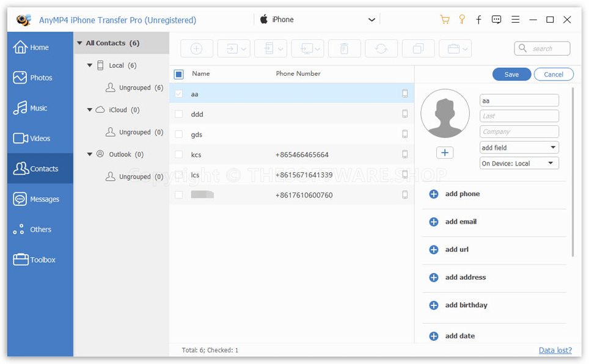This screenshot has width=589, height=364.
Task: Check the gds contact checkbox
Action: coord(179,134)
